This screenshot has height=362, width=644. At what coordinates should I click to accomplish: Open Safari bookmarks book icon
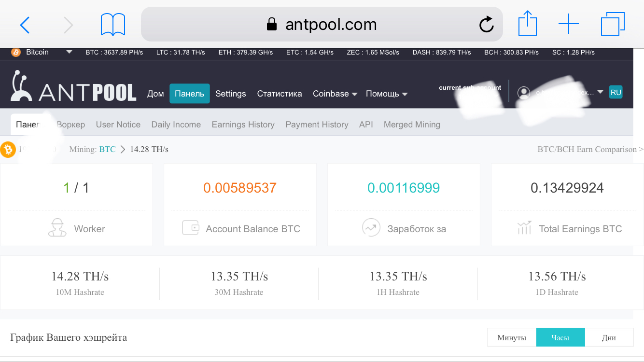[x=113, y=25]
